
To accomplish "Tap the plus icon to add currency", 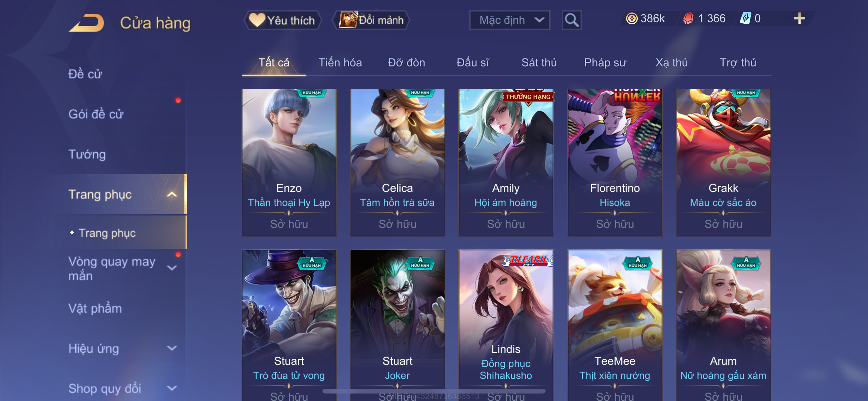I will click(x=799, y=18).
